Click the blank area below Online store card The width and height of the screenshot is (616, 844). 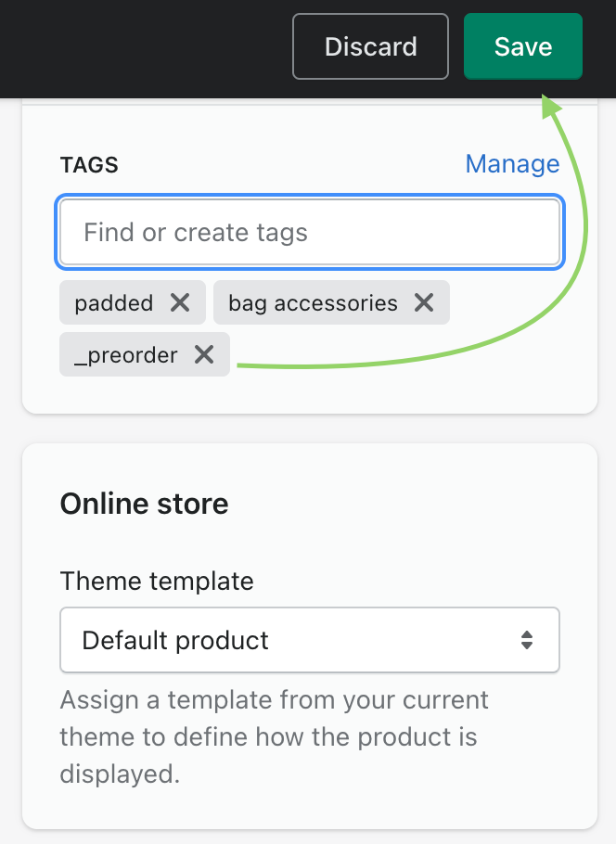click(x=309, y=836)
